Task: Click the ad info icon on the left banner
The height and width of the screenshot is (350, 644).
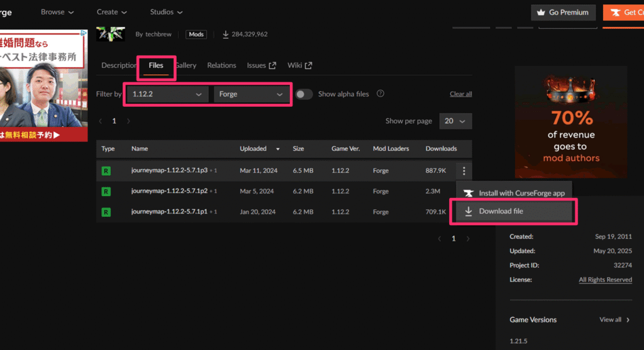Action: (x=84, y=33)
